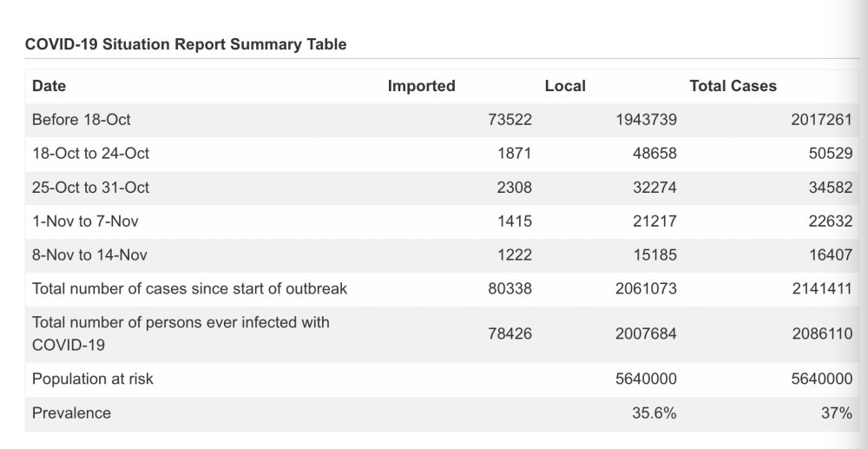
Task: Click Total number of persons ever infected label
Action: pyautogui.click(x=181, y=333)
